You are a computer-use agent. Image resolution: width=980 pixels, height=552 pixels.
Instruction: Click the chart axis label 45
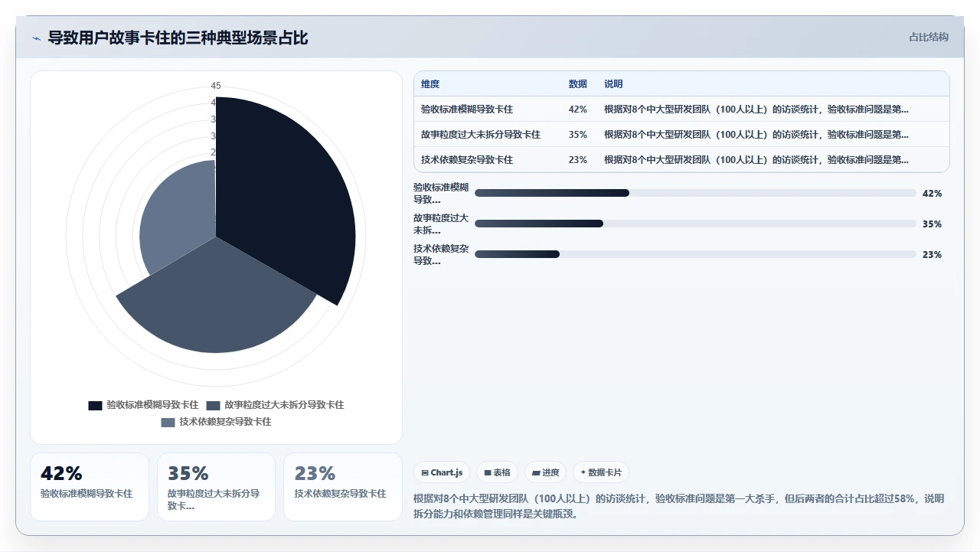point(216,86)
